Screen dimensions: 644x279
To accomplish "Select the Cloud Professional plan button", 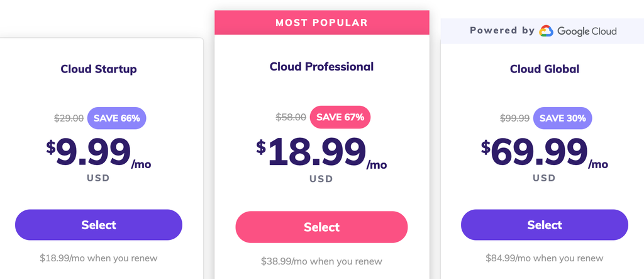I will pos(321,227).
